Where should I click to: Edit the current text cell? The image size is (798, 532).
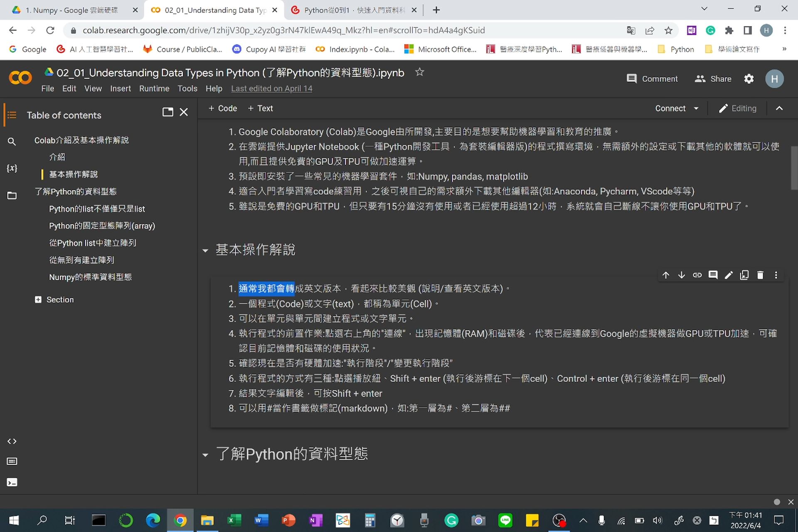[729, 275]
